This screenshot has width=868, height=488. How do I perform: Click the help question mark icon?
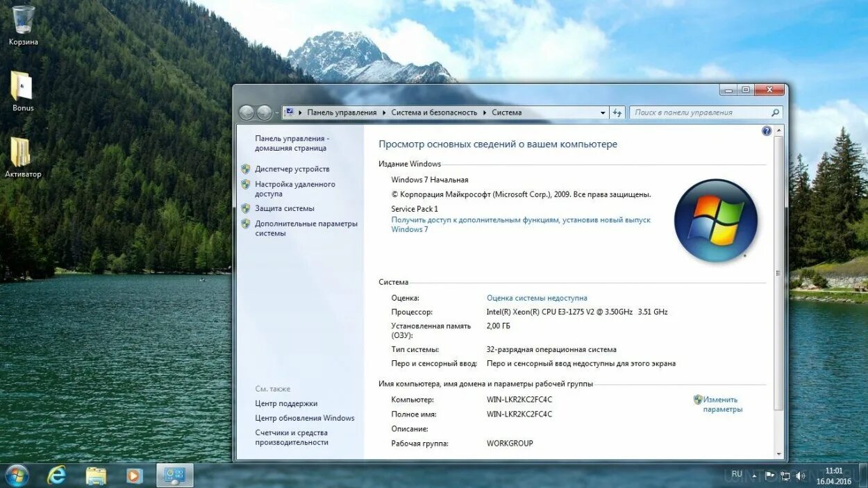766,131
